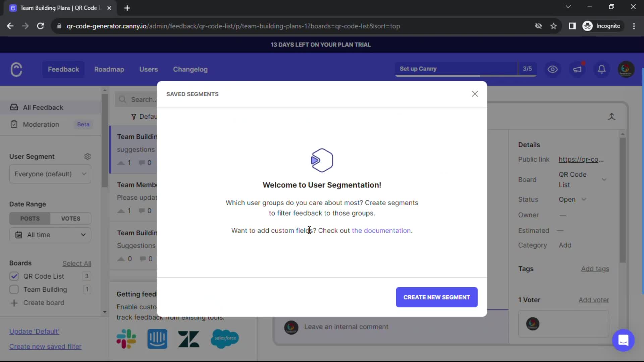The width and height of the screenshot is (644, 362).
Task: Open public view with the eye icon
Action: [552, 69]
